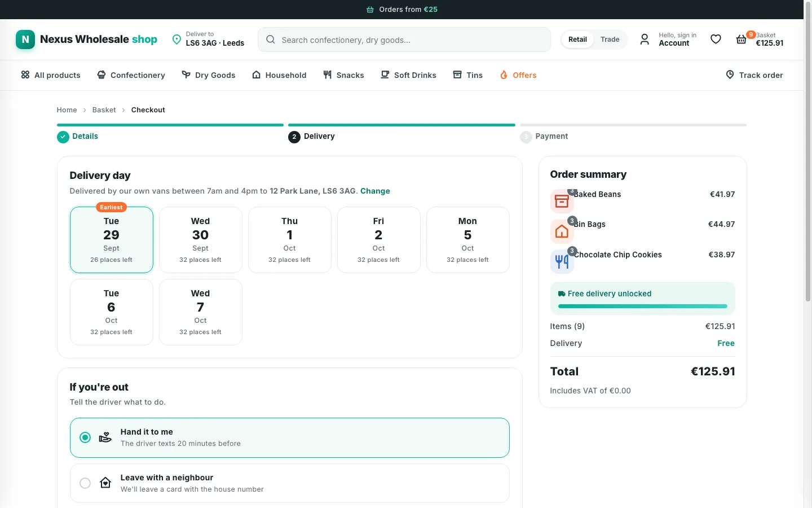812x508 pixels.
Task: Click the search magnifier icon
Action: pyautogui.click(x=271, y=40)
